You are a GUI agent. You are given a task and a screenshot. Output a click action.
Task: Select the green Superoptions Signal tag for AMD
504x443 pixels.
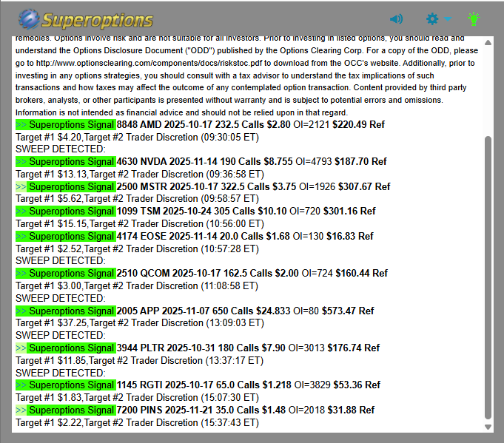66,124
